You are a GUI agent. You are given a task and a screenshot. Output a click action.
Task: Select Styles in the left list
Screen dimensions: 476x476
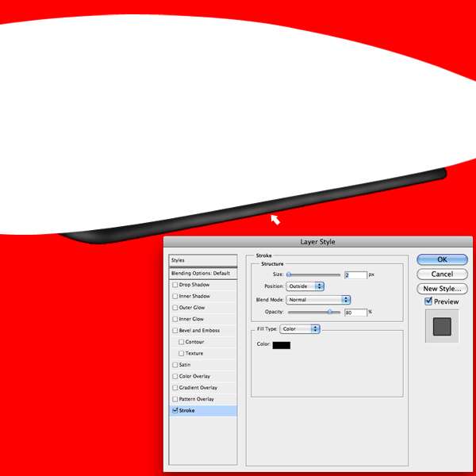pos(203,260)
